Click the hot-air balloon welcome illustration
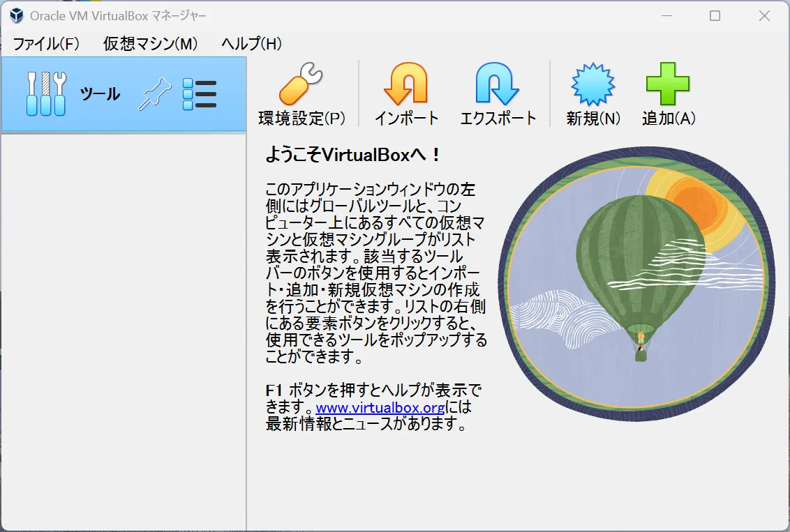 click(x=636, y=284)
